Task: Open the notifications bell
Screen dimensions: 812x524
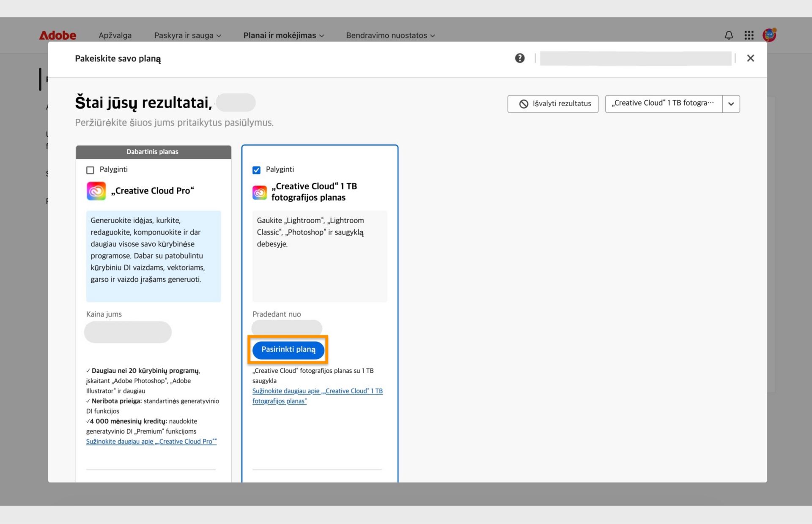Action: (x=728, y=35)
